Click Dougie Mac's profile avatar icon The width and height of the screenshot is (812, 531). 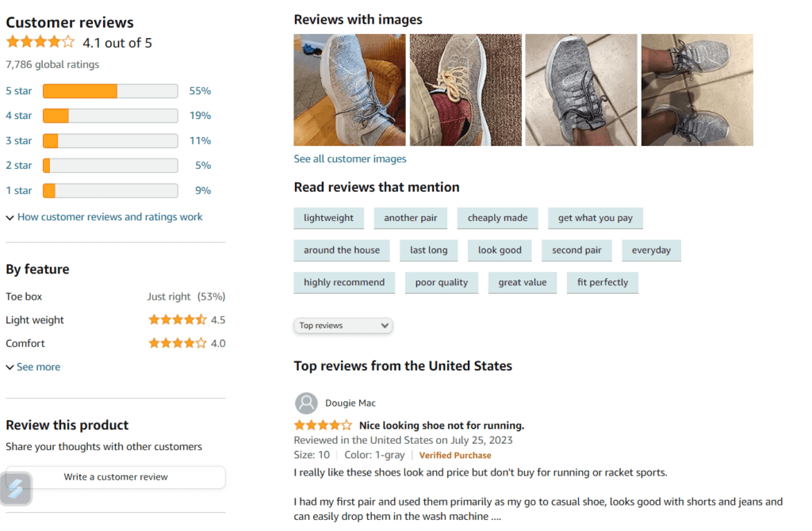pos(306,403)
